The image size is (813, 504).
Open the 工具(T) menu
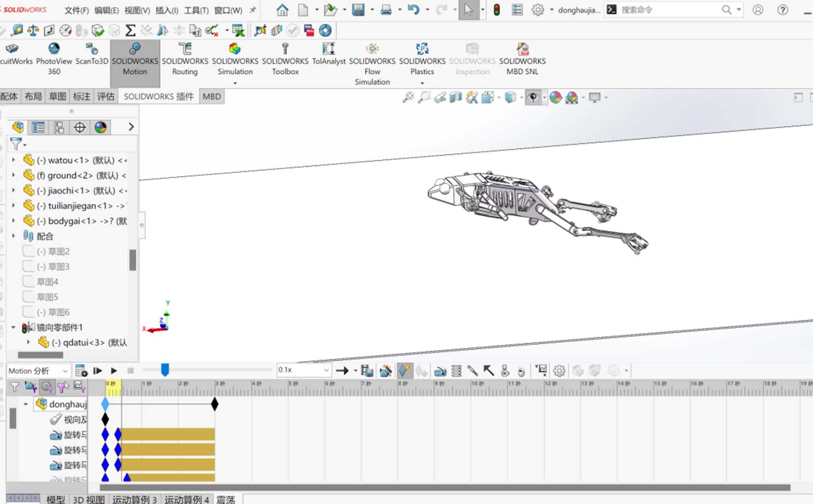tap(196, 10)
